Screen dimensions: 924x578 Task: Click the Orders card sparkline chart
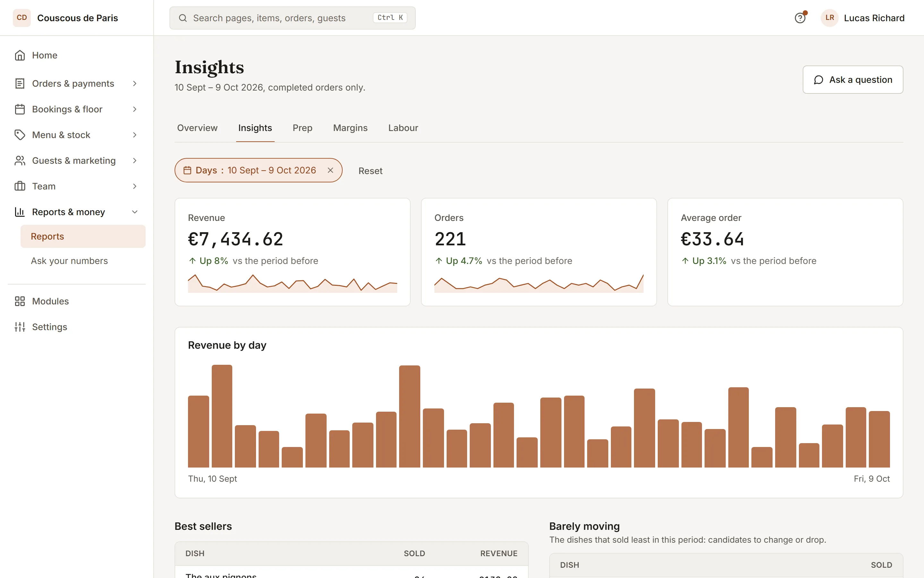(x=539, y=283)
